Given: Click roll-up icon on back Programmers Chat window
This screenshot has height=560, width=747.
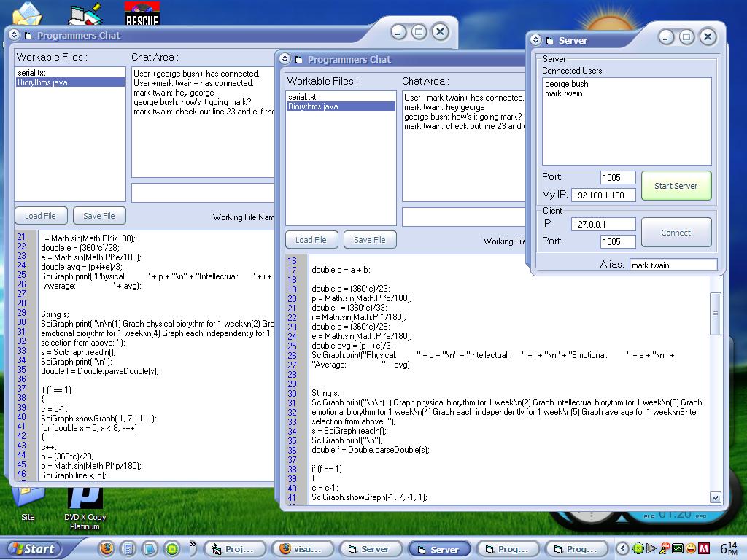Looking at the screenshot, I should 14,35.
